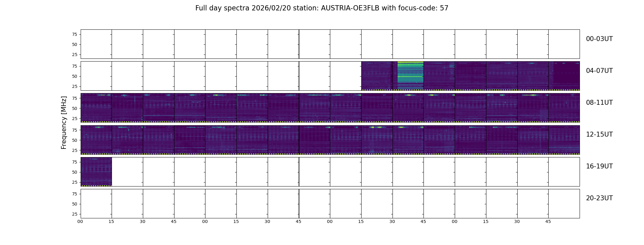Select the "00-03UT" row label

(x=599, y=39)
